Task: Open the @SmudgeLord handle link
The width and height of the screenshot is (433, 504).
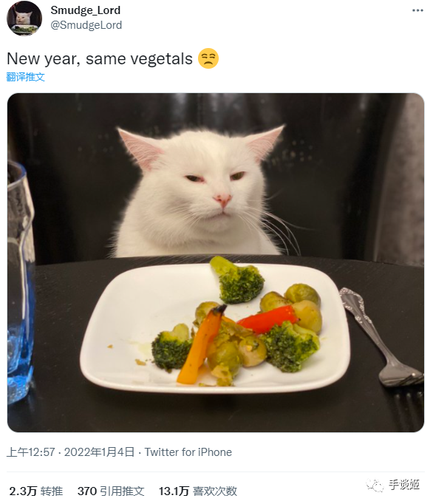Action: coord(86,25)
